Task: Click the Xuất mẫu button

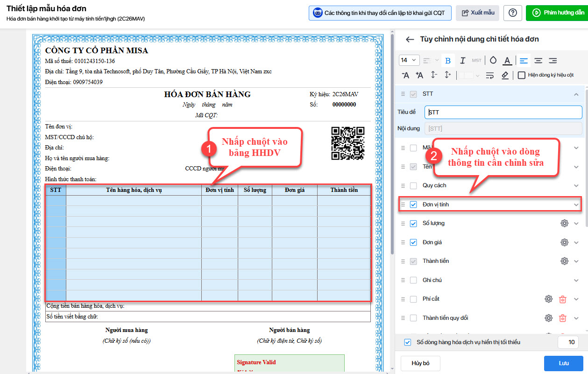Action: 477,13
